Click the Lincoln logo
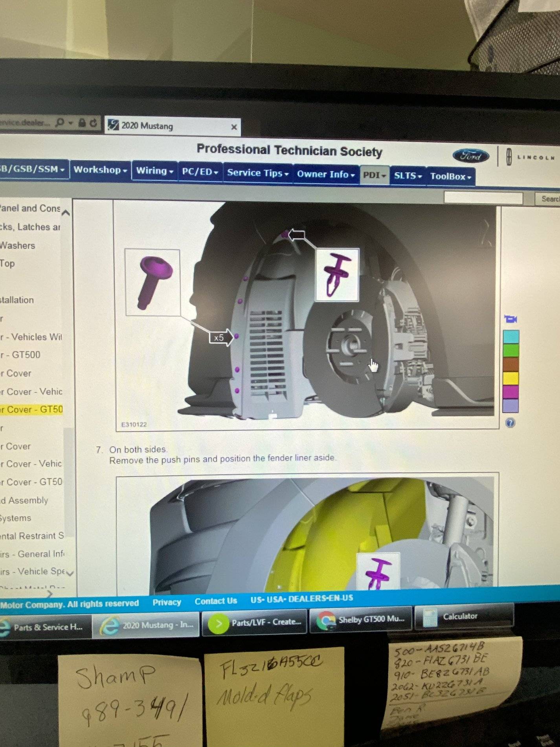 [x=530, y=157]
